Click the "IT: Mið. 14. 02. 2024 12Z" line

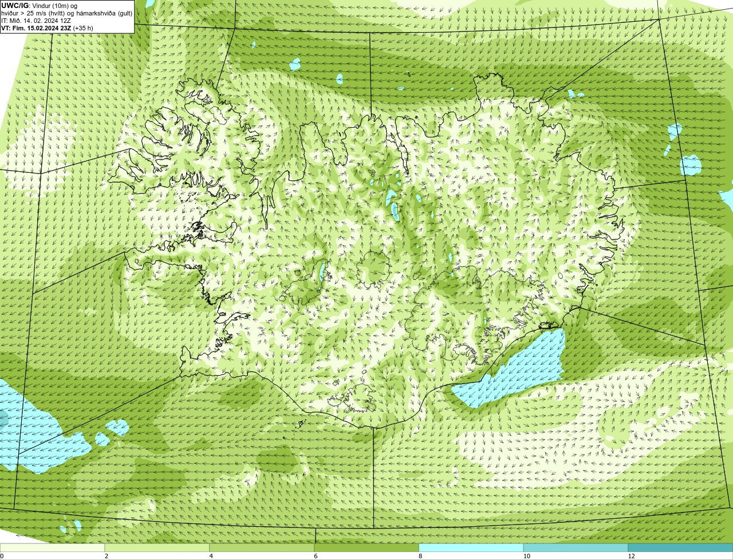pos(36,20)
